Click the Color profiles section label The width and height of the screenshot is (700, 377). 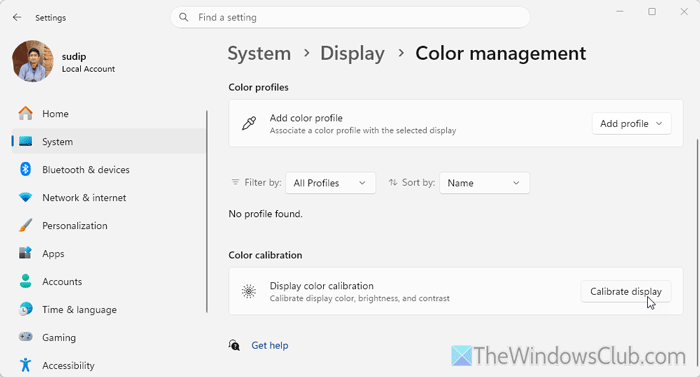coord(258,87)
